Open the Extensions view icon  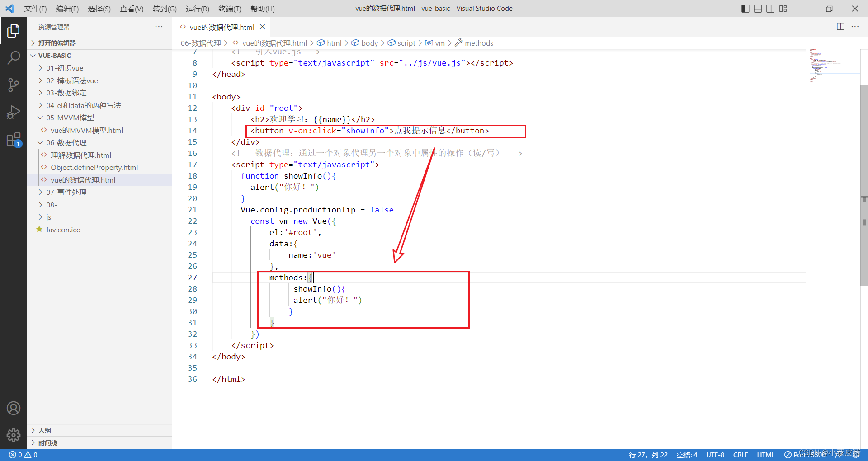pyautogui.click(x=14, y=139)
